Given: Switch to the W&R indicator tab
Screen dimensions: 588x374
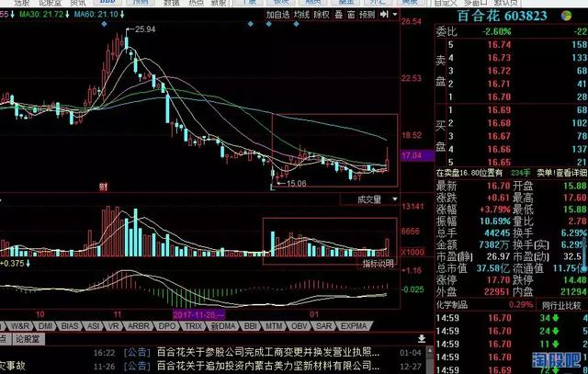Looking at the screenshot, I should 19,326.
